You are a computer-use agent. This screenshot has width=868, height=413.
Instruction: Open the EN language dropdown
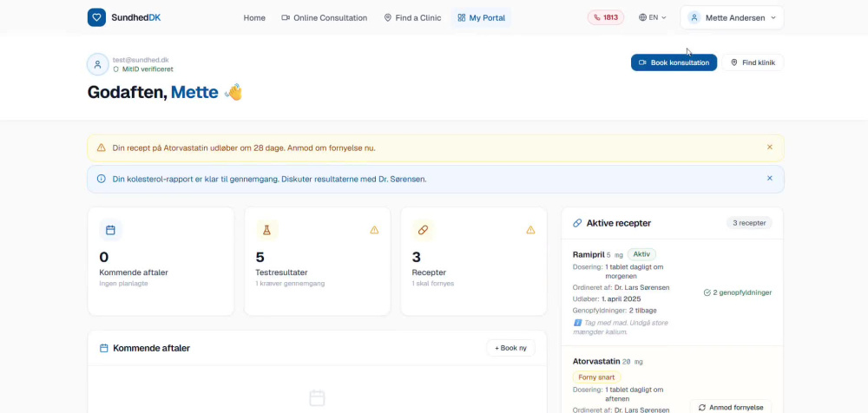(x=652, y=17)
